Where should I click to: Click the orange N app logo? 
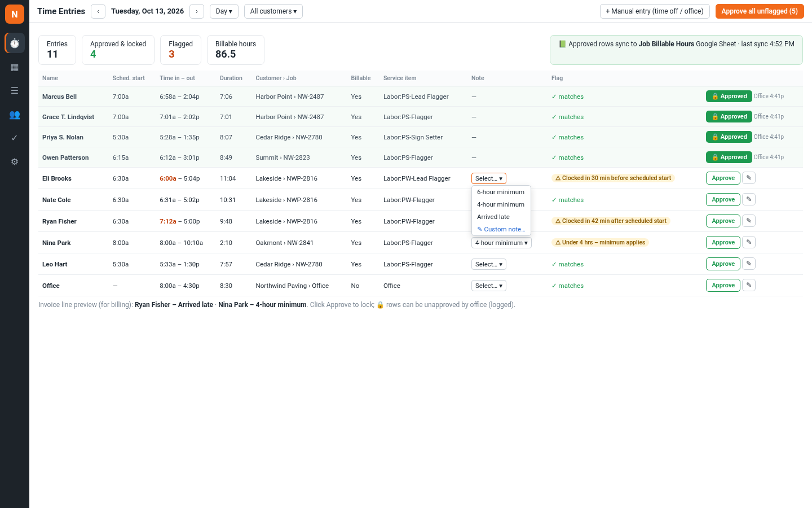[x=15, y=14]
